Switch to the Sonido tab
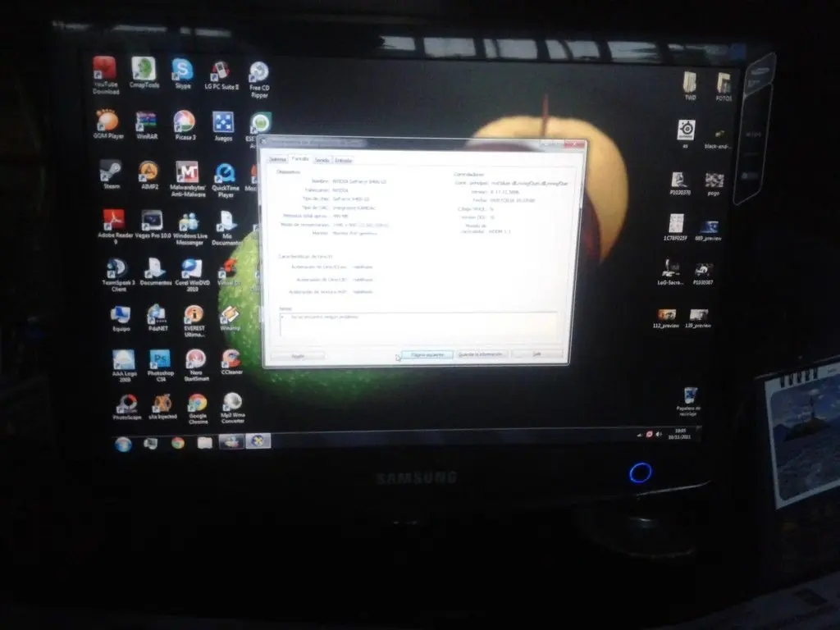 pos(322,160)
